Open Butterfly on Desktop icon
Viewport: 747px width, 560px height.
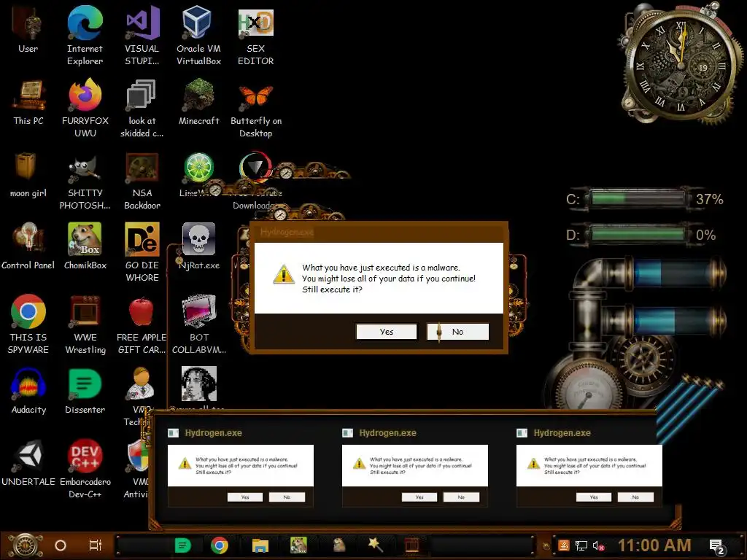coord(256,108)
